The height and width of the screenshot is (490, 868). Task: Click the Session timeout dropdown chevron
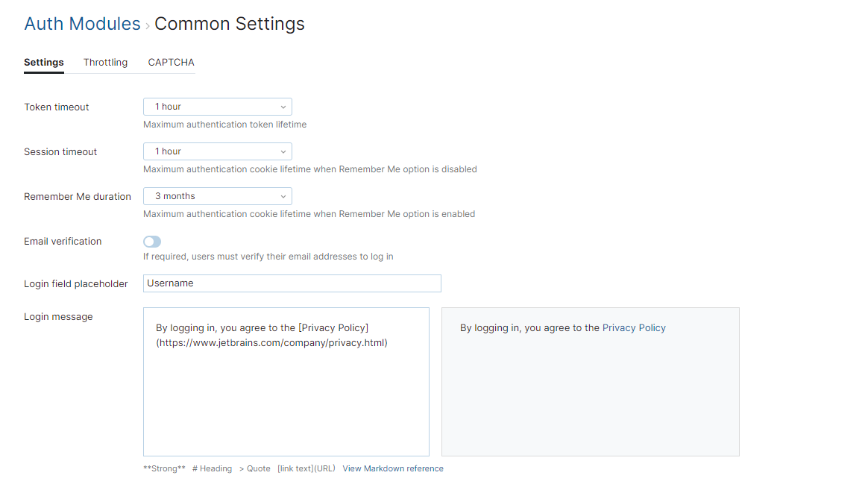click(x=283, y=151)
